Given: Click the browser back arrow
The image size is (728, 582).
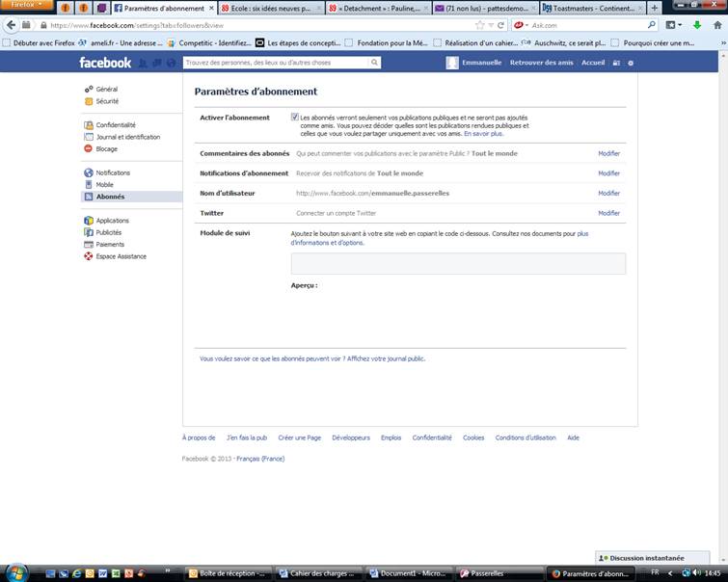Looking at the screenshot, I should (x=11, y=25).
